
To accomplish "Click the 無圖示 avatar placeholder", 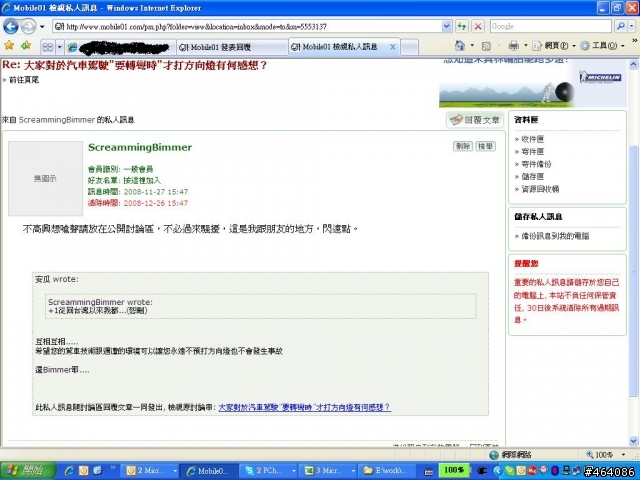I will tap(45, 178).
